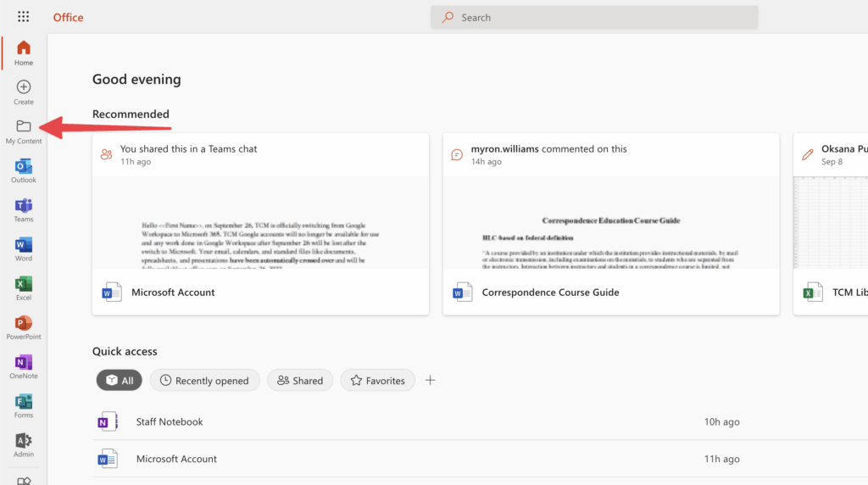The height and width of the screenshot is (485, 868).
Task: Open the Admin center icon
Action: click(24, 444)
